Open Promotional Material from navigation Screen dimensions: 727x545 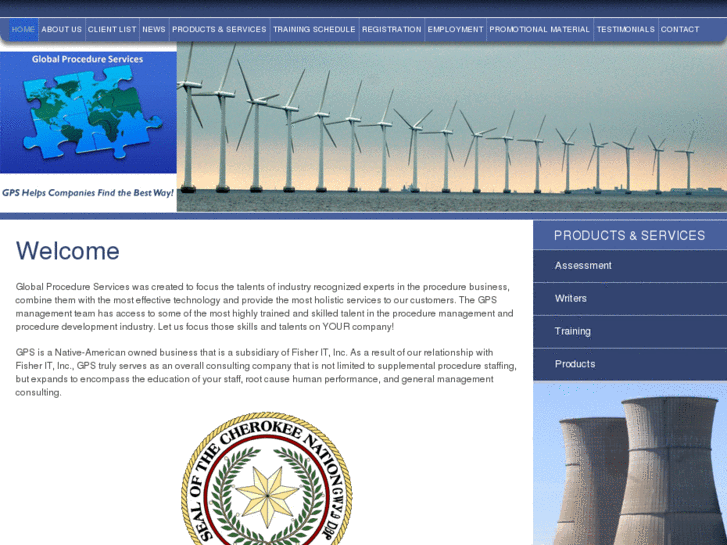point(540,29)
